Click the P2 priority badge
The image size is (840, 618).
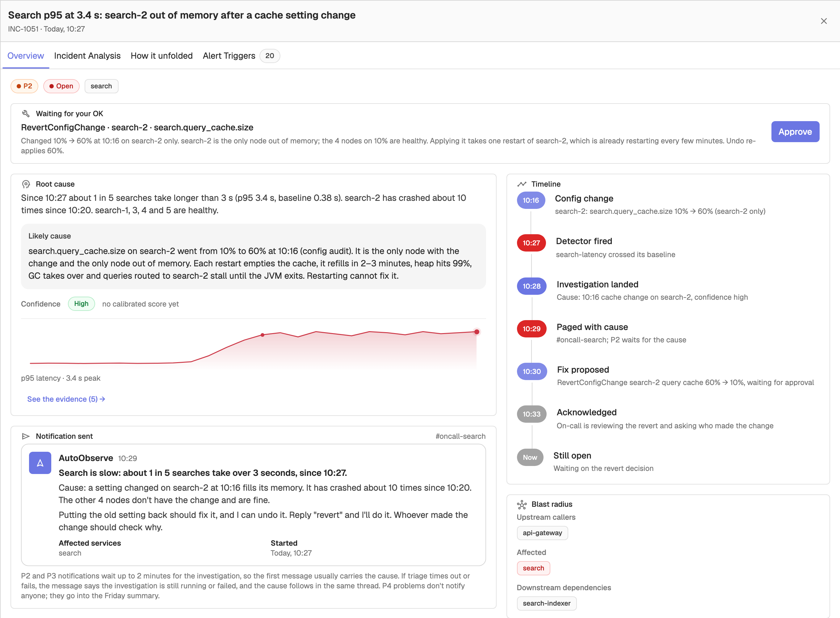coord(24,86)
